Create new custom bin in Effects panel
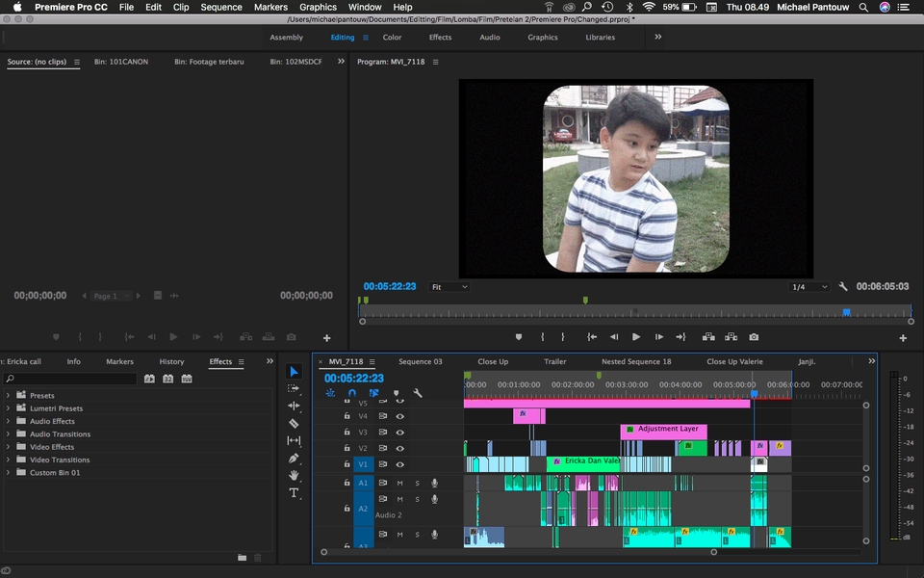Screen dimensions: 924x578 [243, 557]
